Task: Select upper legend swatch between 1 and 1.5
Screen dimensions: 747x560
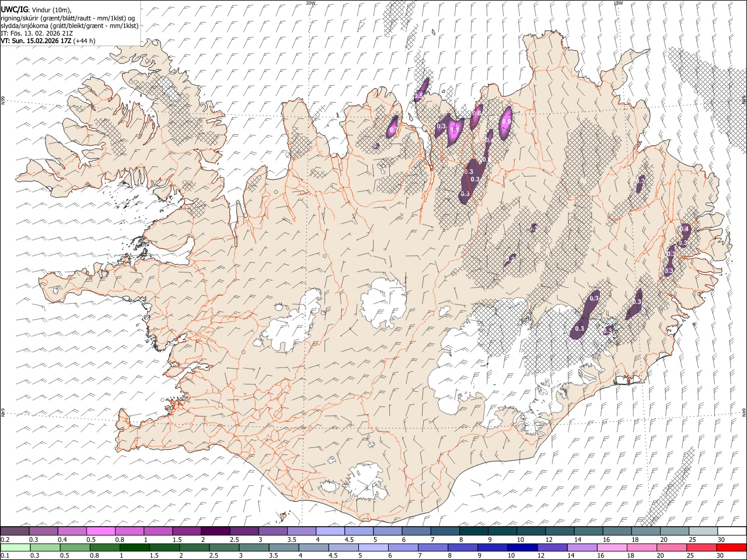Action: coord(158,531)
